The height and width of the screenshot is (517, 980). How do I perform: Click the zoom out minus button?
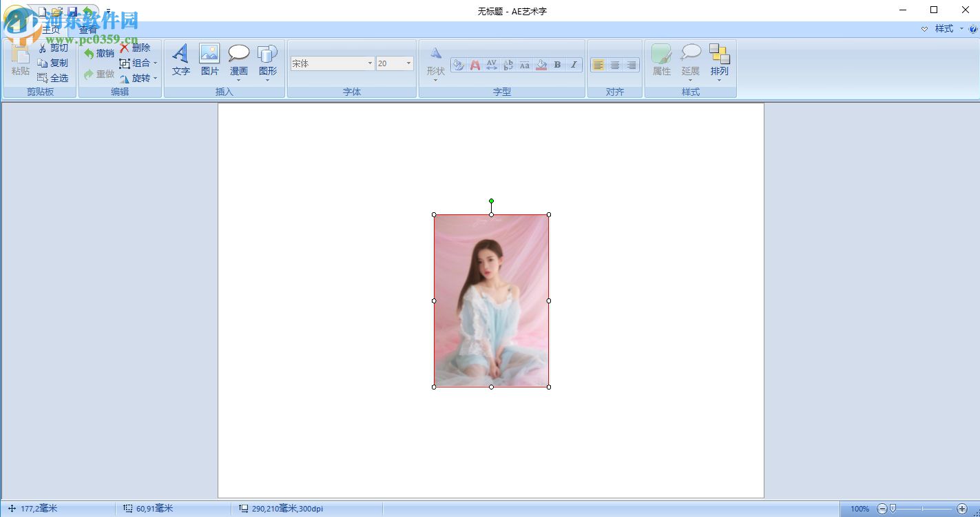[882, 509]
